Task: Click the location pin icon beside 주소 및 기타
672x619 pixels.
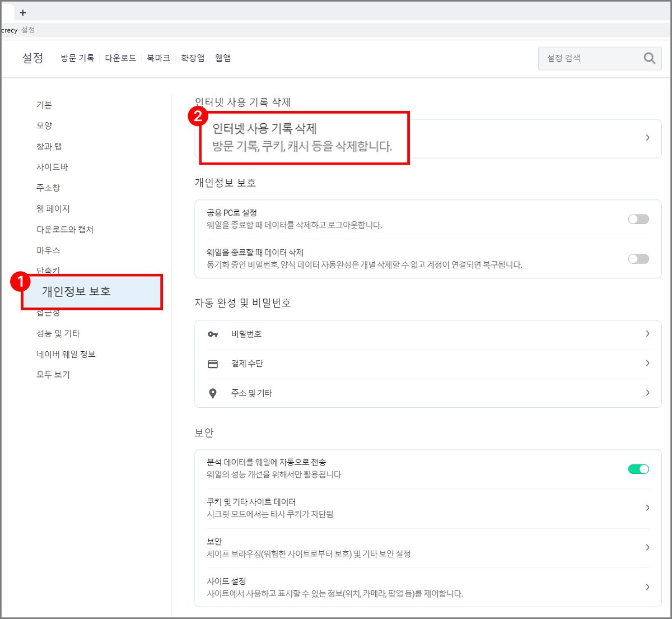Action: point(213,393)
